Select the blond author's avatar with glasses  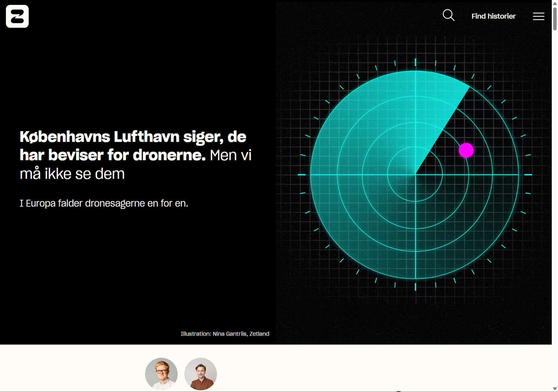pos(161,374)
